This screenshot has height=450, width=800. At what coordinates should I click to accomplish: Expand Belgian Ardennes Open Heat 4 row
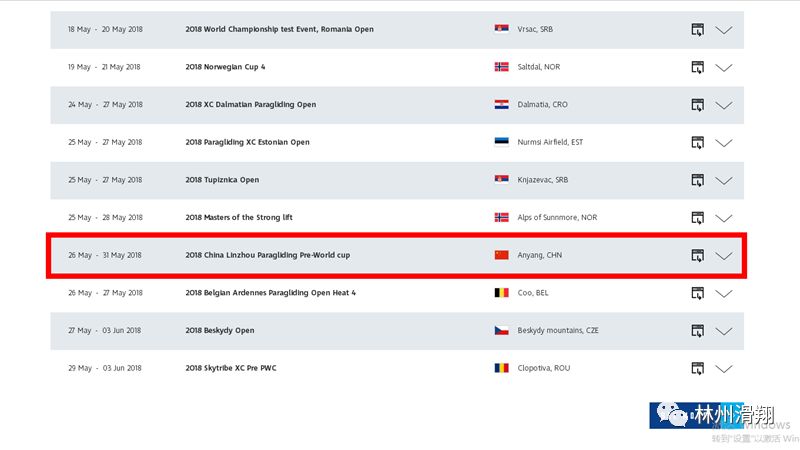723,294
